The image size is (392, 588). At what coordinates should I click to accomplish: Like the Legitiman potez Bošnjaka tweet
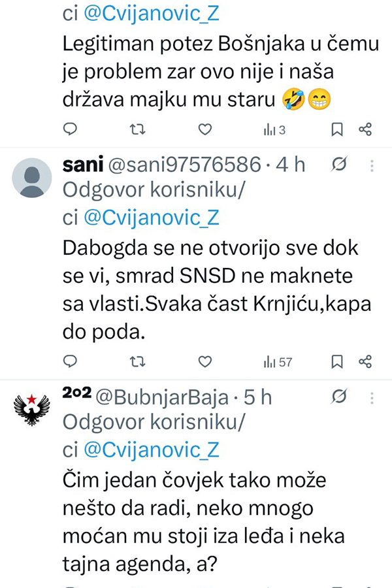click(205, 129)
